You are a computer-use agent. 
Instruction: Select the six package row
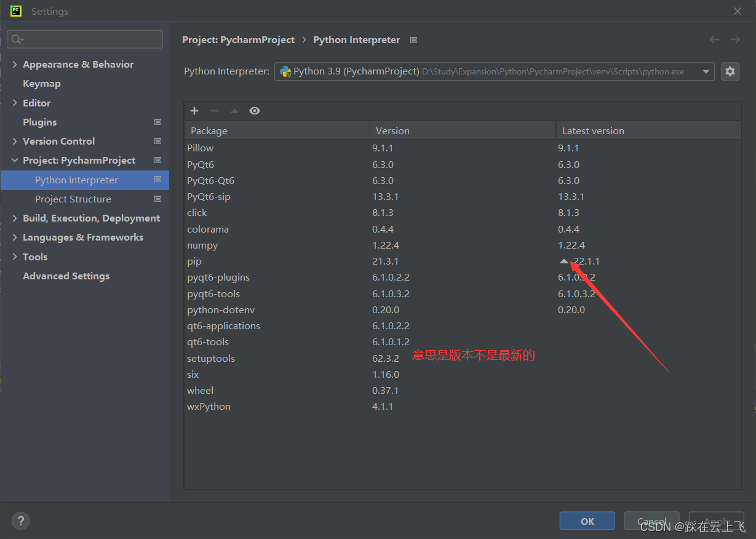pyautogui.click(x=463, y=374)
